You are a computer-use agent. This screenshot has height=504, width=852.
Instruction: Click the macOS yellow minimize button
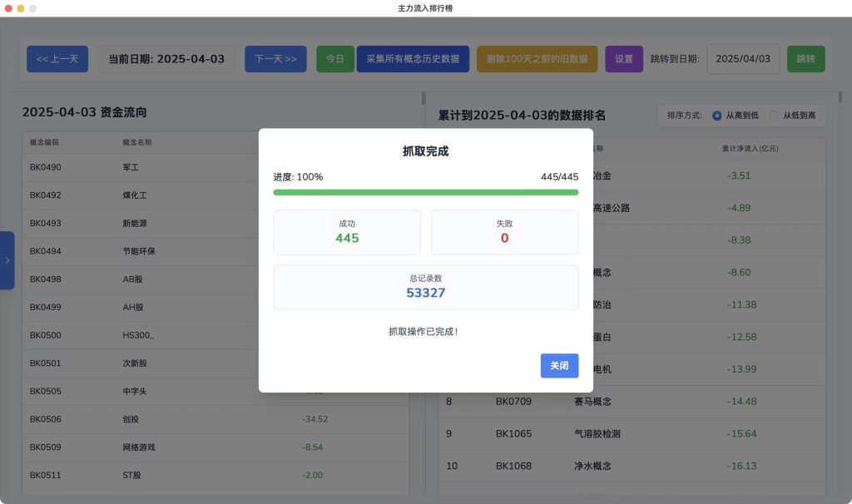point(21,7)
